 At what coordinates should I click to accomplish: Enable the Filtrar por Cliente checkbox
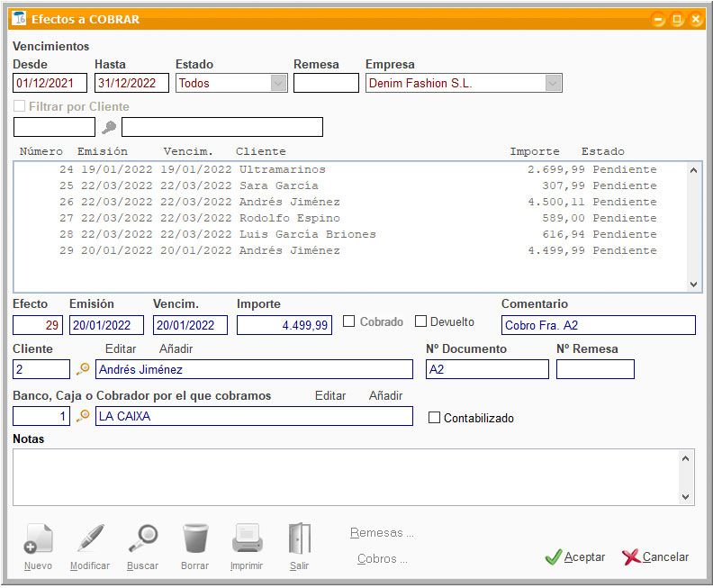(19, 106)
